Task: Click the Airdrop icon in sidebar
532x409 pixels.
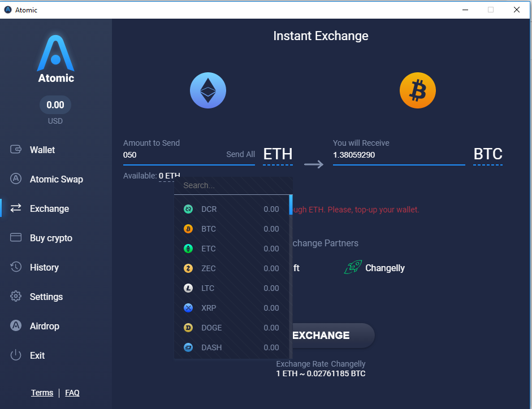Action: tap(16, 325)
